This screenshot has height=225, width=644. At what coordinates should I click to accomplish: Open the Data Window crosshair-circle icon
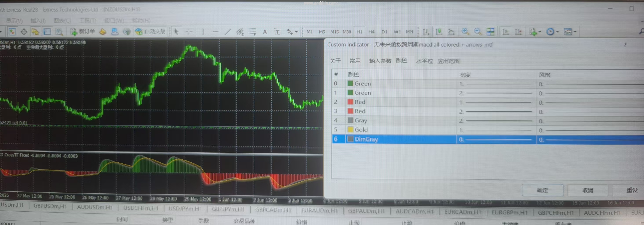[x=24, y=32]
